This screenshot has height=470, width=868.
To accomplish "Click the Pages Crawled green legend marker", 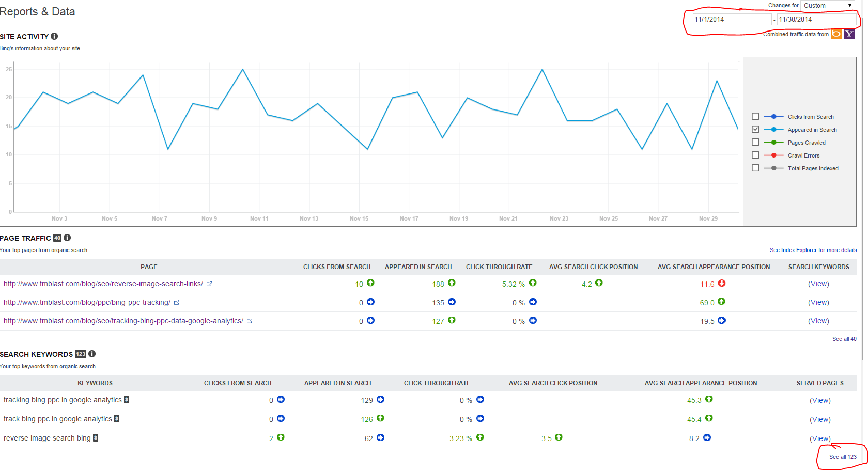I will pos(773,142).
